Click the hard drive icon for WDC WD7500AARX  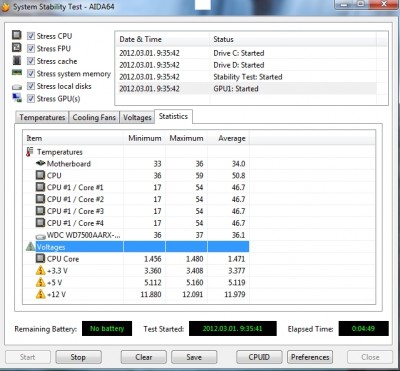click(x=40, y=236)
